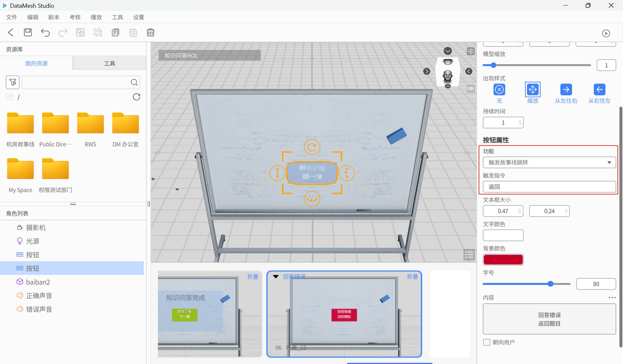623x364 pixels.
Task: Click the delete trash can icon
Action: (x=151, y=32)
